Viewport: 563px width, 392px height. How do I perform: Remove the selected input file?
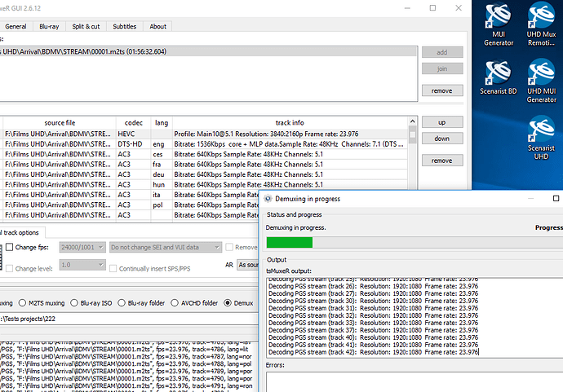pyautogui.click(x=442, y=90)
